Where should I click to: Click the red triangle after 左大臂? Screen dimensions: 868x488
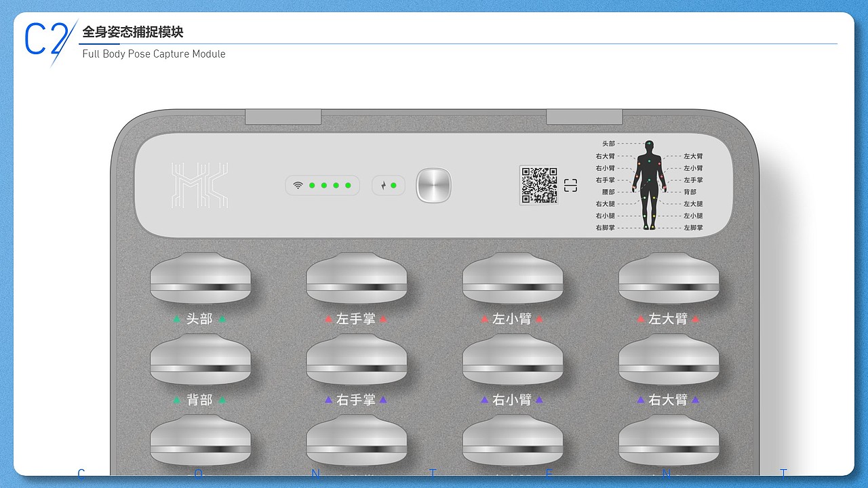pos(695,319)
